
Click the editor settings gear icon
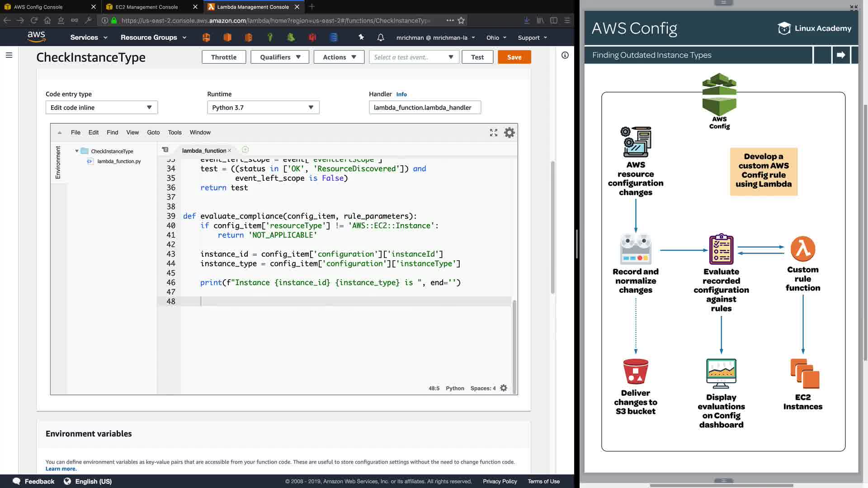pyautogui.click(x=509, y=132)
